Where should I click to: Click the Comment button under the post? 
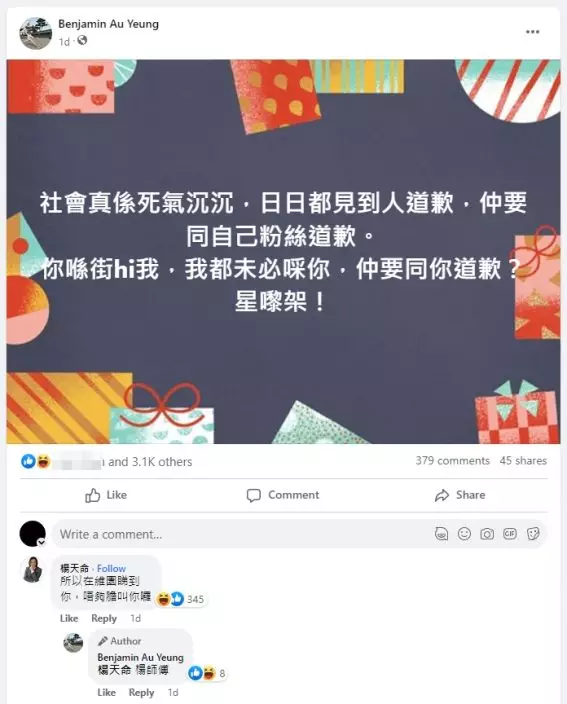point(283,495)
